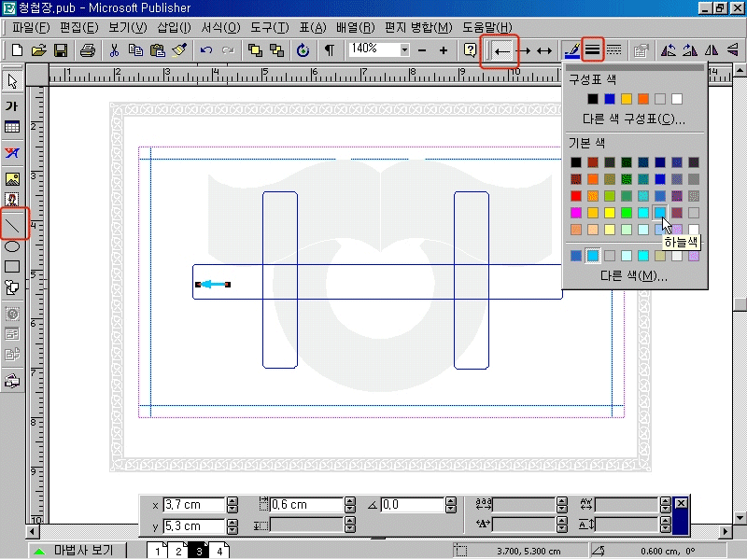
Task: Close the measurements toolbar
Action: click(x=682, y=503)
